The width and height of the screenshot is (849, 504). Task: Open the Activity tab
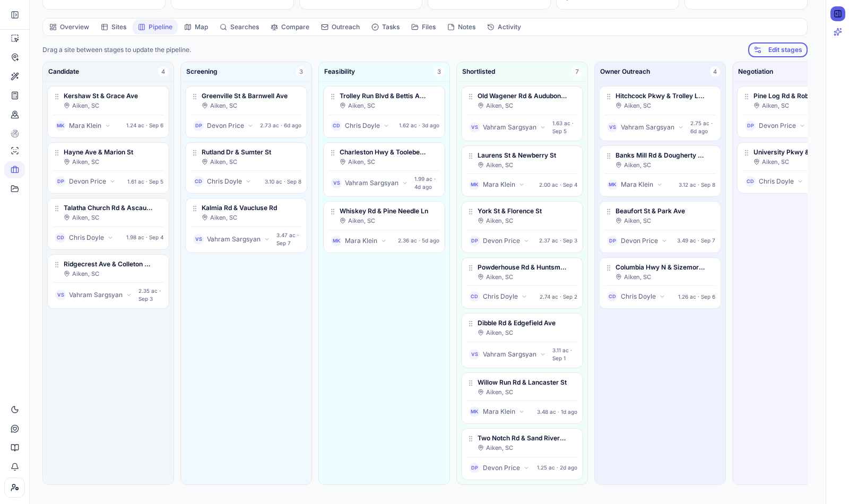(x=504, y=27)
